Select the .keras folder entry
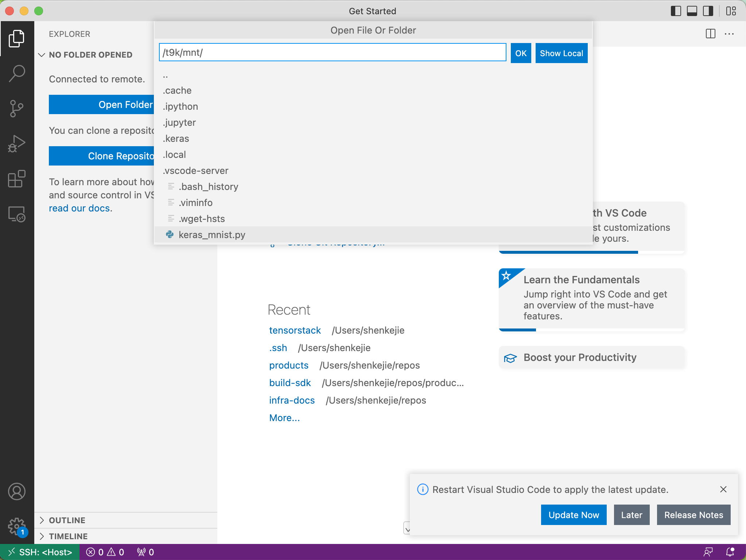 373,139
